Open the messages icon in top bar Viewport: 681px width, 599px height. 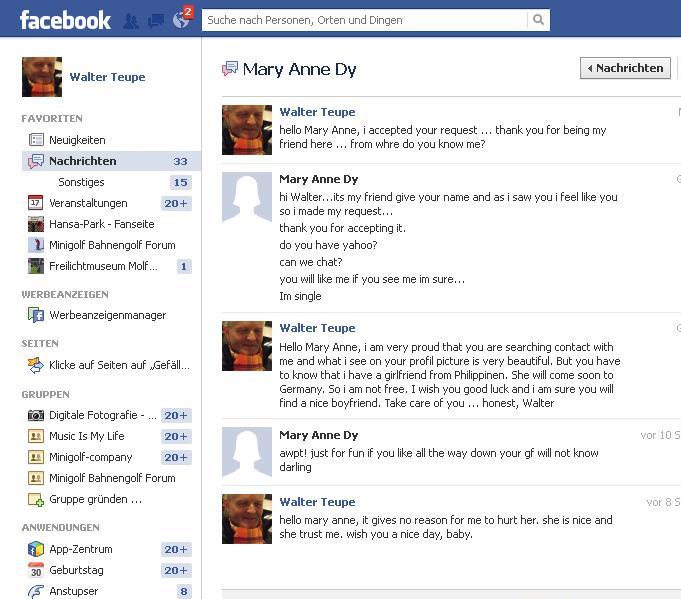pyautogui.click(x=156, y=20)
